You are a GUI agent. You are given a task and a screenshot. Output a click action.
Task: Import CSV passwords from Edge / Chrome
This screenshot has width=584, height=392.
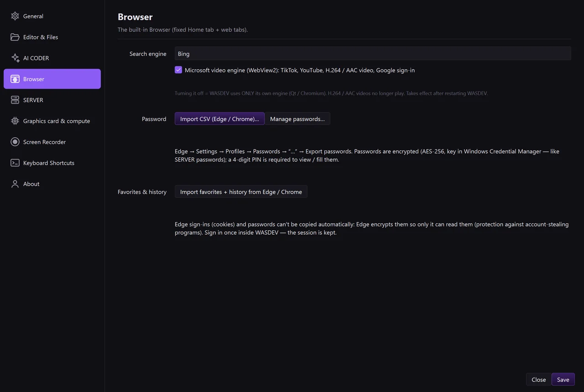click(219, 119)
